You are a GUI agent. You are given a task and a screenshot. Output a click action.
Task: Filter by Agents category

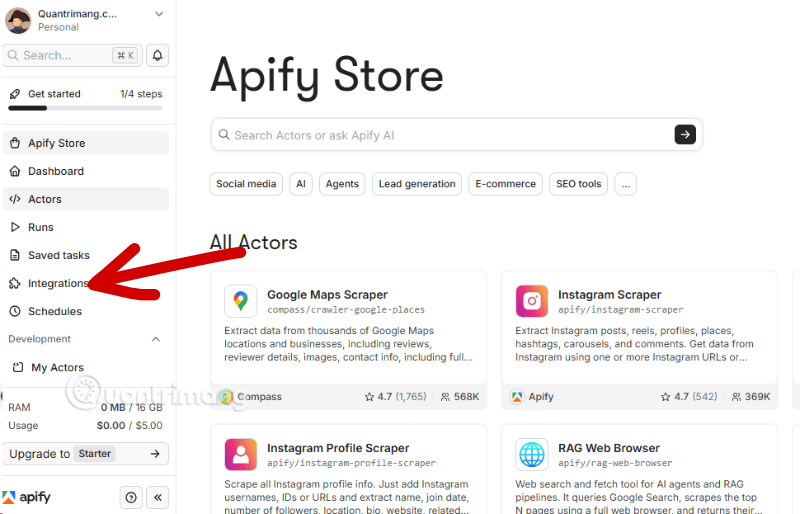(x=342, y=184)
